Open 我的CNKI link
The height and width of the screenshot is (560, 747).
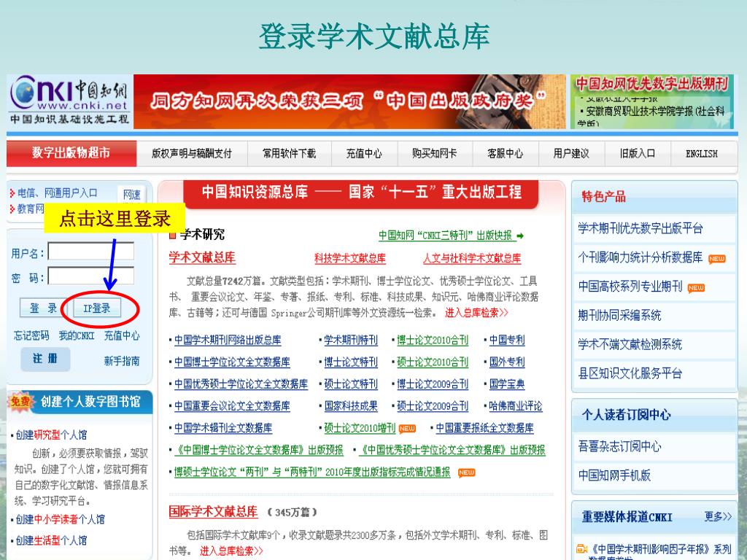pyautogui.click(x=77, y=335)
